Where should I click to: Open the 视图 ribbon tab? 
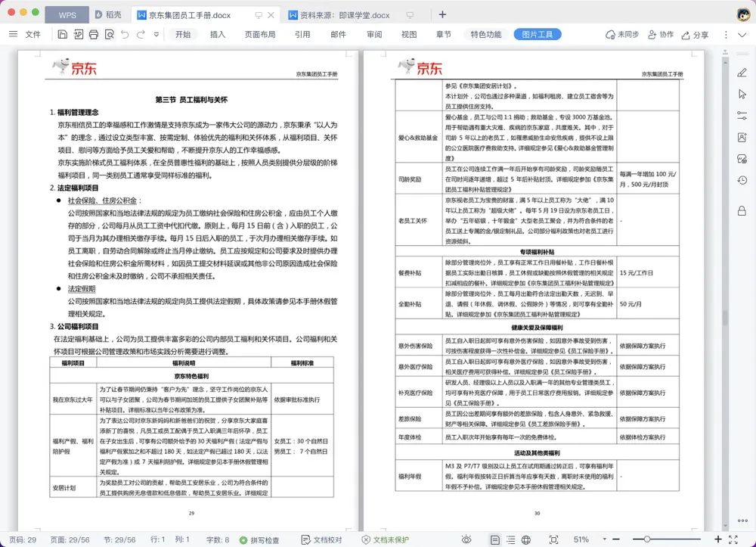[x=409, y=34]
